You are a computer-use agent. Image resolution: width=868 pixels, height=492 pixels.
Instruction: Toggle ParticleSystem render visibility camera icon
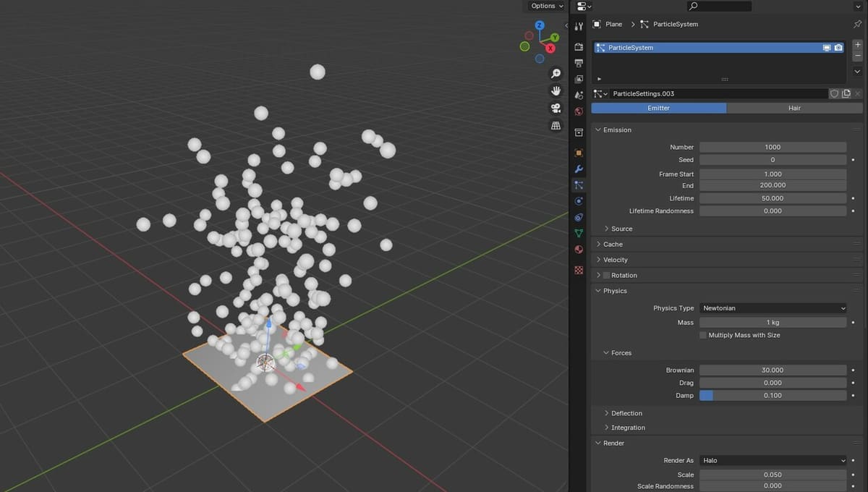click(x=838, y=48)
